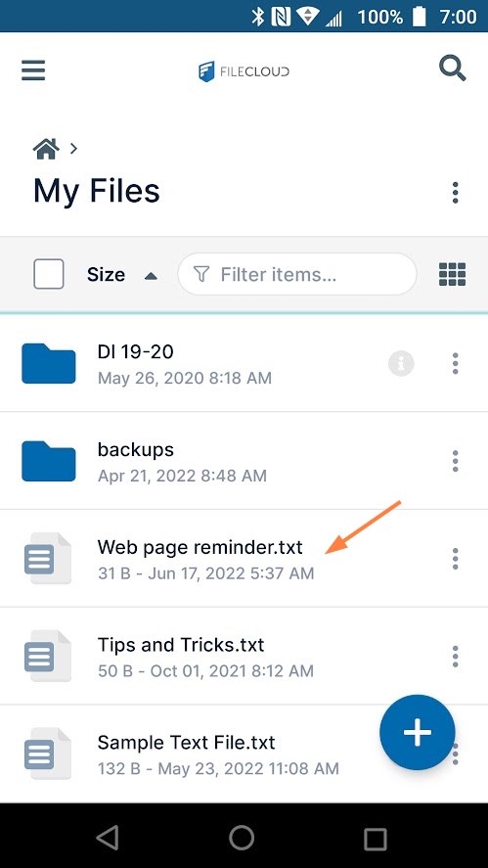Viewport: 488px width, 868px height.
Task: Open options for Web page reminder.txt
Action: tap(455, 559)
